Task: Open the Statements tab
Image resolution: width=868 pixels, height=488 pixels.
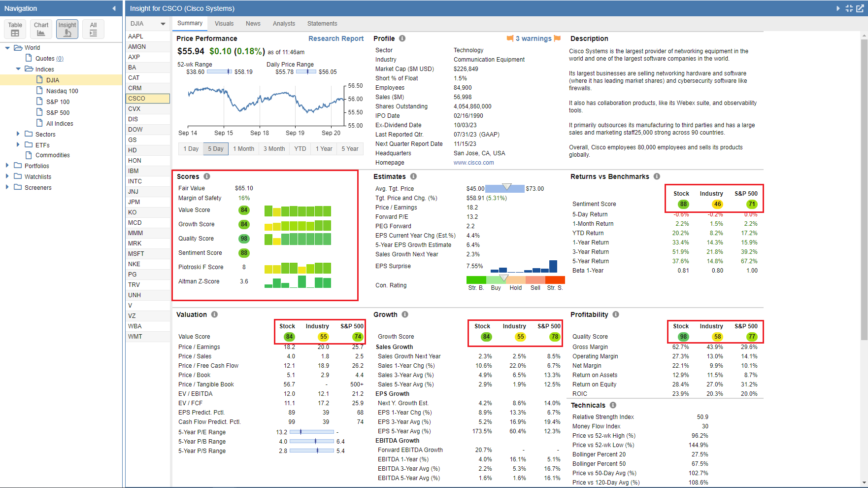Action: point(322,24)
